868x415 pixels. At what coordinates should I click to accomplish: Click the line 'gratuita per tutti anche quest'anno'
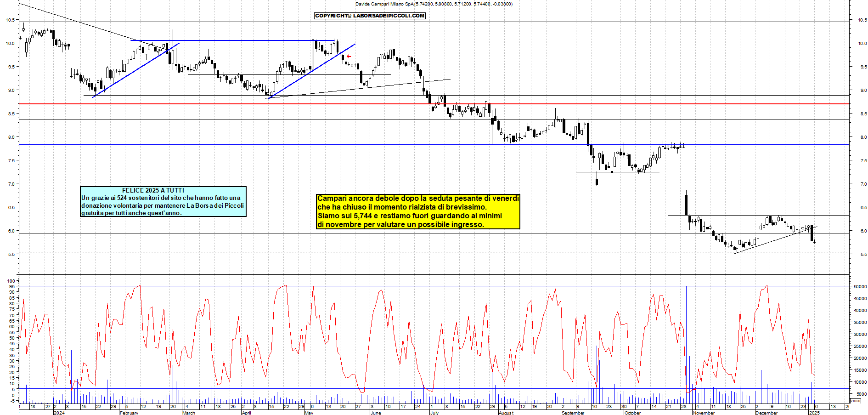pos(131,213)
